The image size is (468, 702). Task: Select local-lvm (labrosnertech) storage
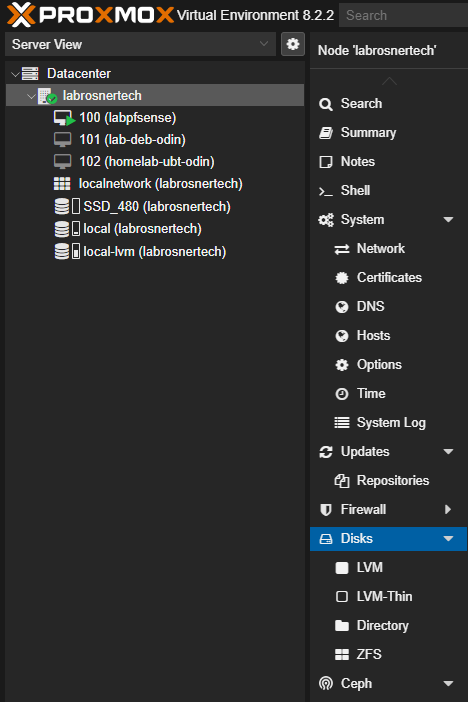tap(155, 251)
